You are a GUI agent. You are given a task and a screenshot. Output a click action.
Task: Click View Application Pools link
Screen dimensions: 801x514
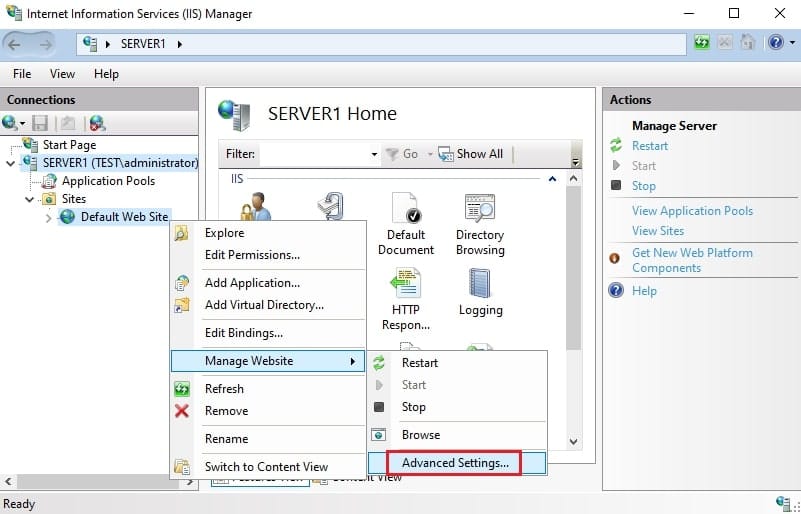692,211
